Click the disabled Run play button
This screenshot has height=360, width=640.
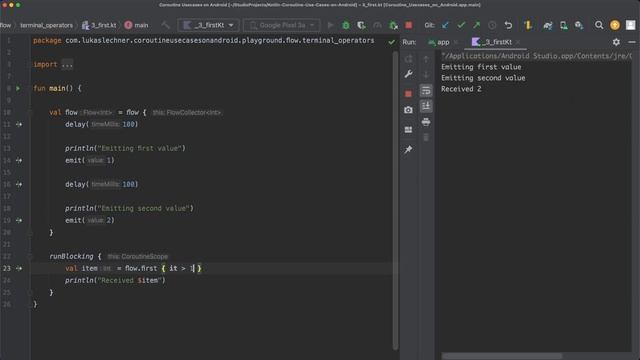pos(331,25)
